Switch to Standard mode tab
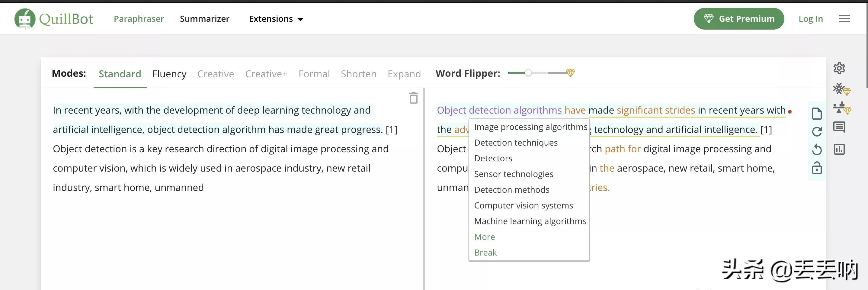Screen dimensions: 868x290 [x=120, y=74]
